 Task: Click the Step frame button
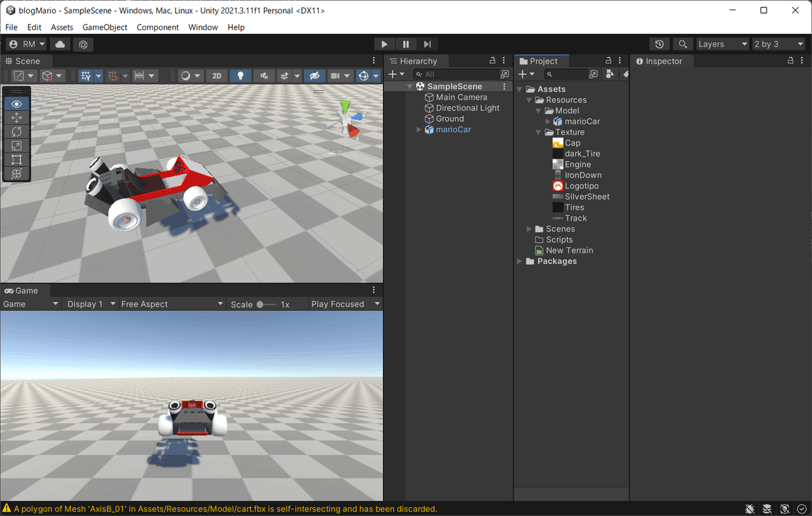[x=427, y=44]
